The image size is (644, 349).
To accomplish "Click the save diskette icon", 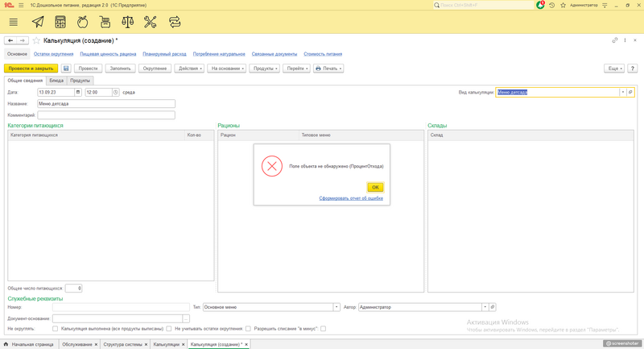I will point(67,69).
